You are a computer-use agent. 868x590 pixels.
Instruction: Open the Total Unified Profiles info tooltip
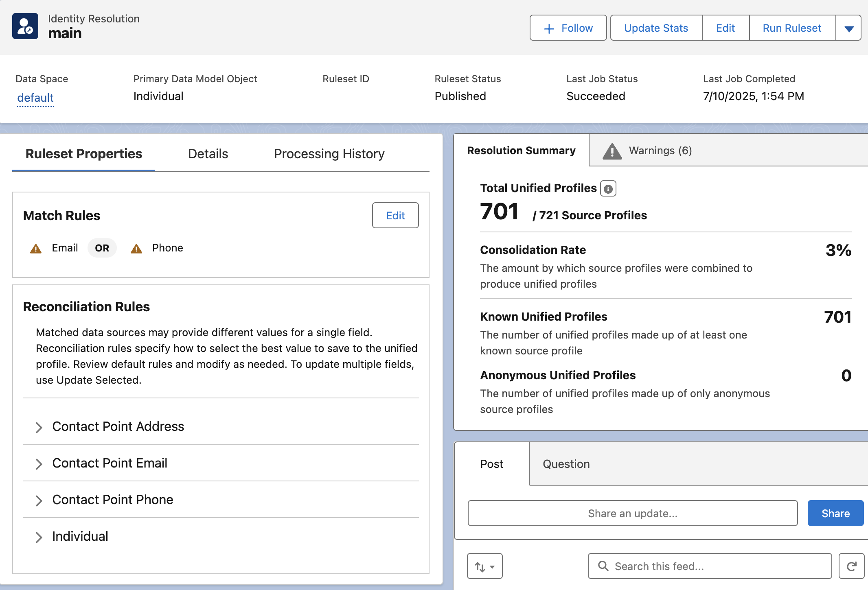(x=608, y=188)
